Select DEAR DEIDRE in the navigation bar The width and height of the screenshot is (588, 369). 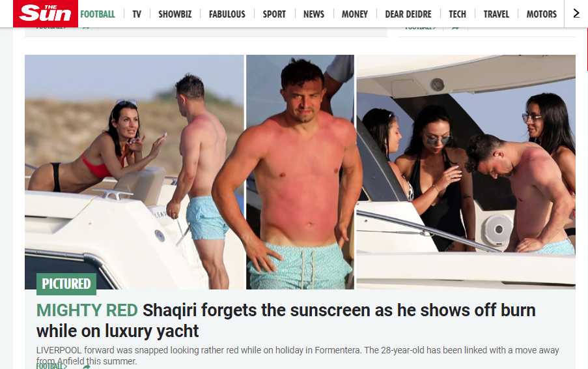click(408, 14)
